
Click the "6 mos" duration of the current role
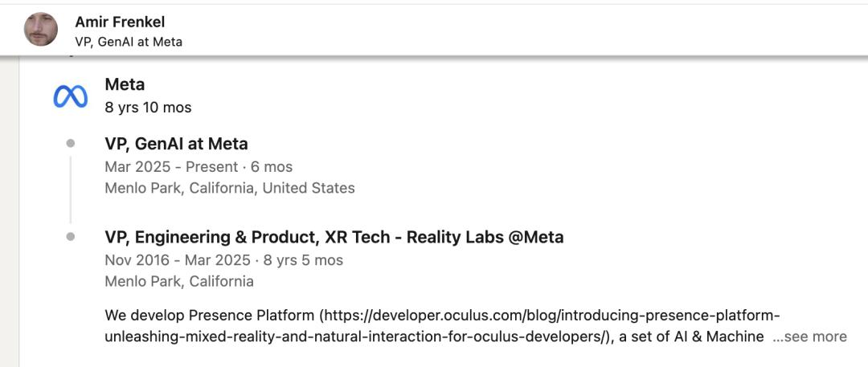pyautogui.click(x=273, y=167)
